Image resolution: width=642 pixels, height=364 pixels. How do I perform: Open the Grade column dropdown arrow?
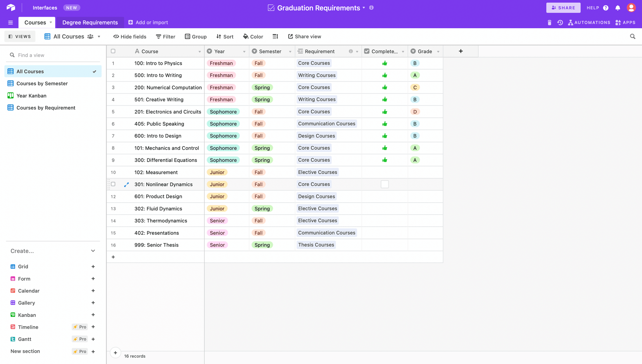(438, 52)
